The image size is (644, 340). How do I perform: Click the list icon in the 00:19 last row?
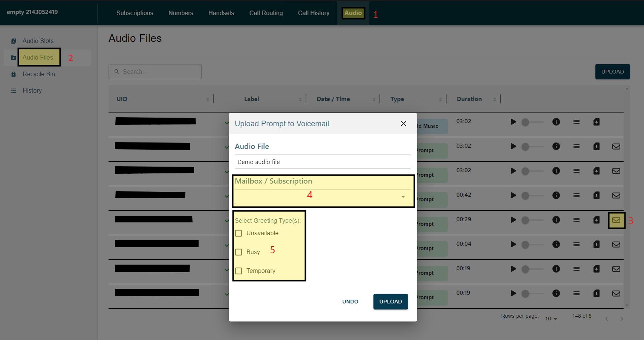tap(576, 293)
